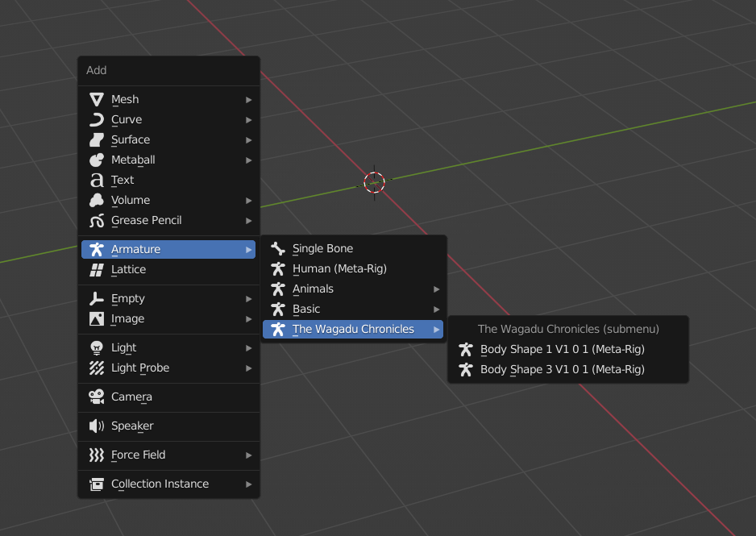Screen dimensions: 756x536
Task: Click the Light Probe icon
Action: [x=97, y=368]
